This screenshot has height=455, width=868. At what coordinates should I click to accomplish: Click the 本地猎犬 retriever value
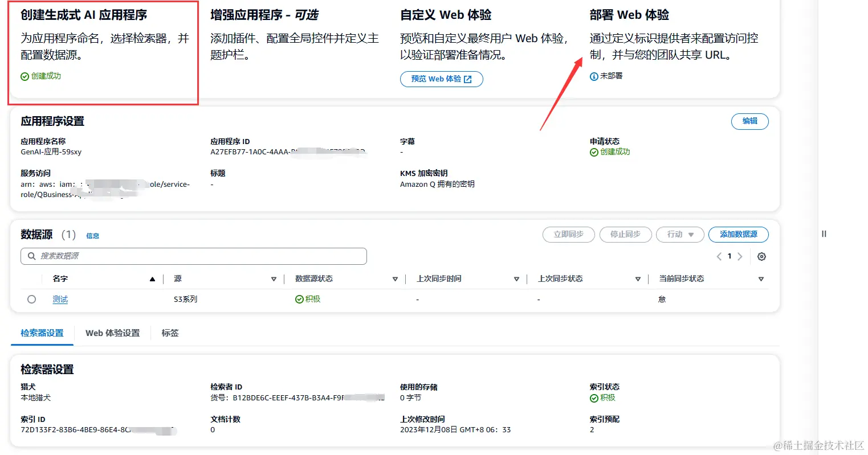tap(35, 398)
